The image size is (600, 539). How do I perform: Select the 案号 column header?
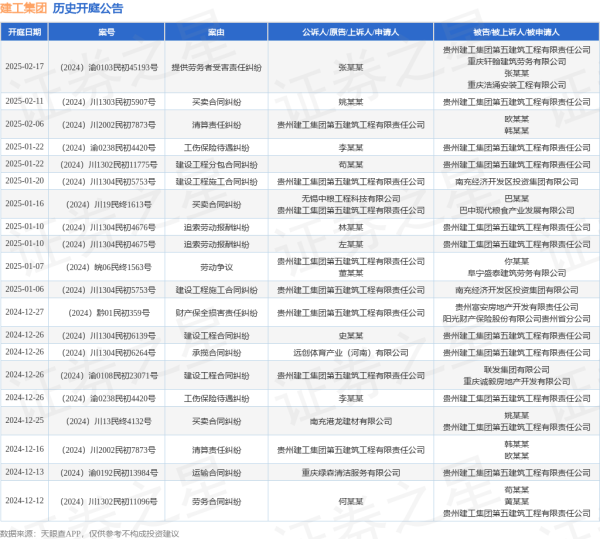click(x=106, y=32)
